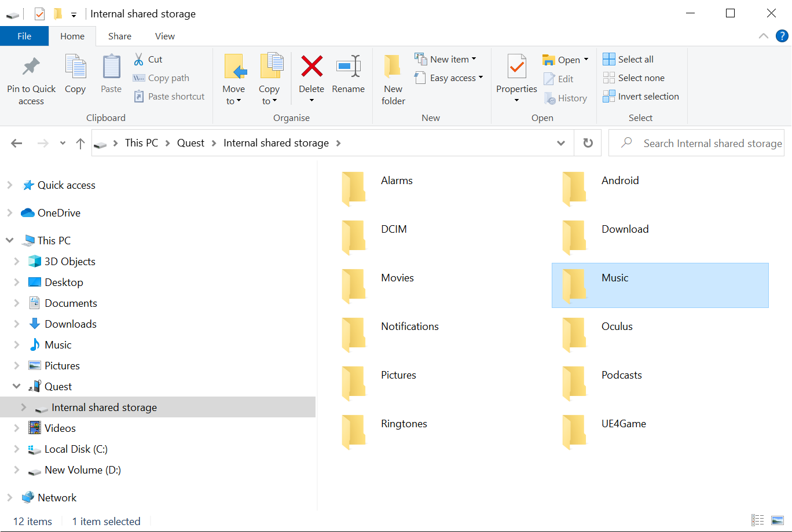The image size is (792, 532).
Task: Switch to the View ribbon tab
Action: tap(164, 36)
